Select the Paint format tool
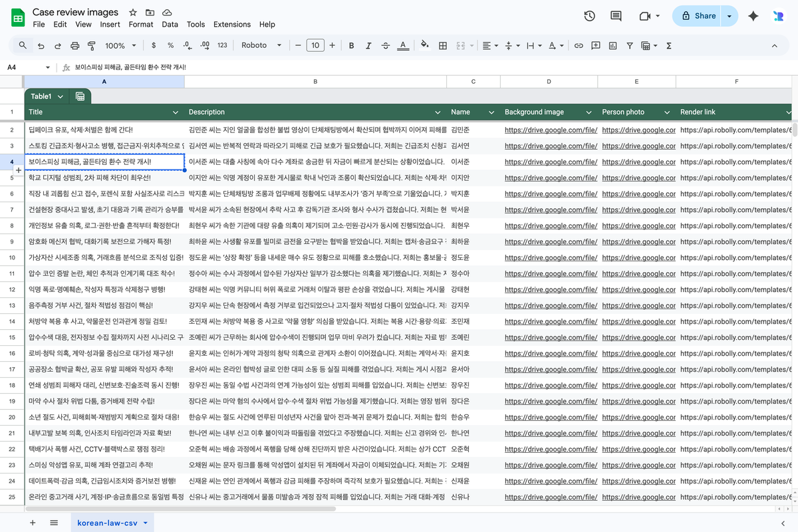798x532 pixels. (x=91, y=45)
